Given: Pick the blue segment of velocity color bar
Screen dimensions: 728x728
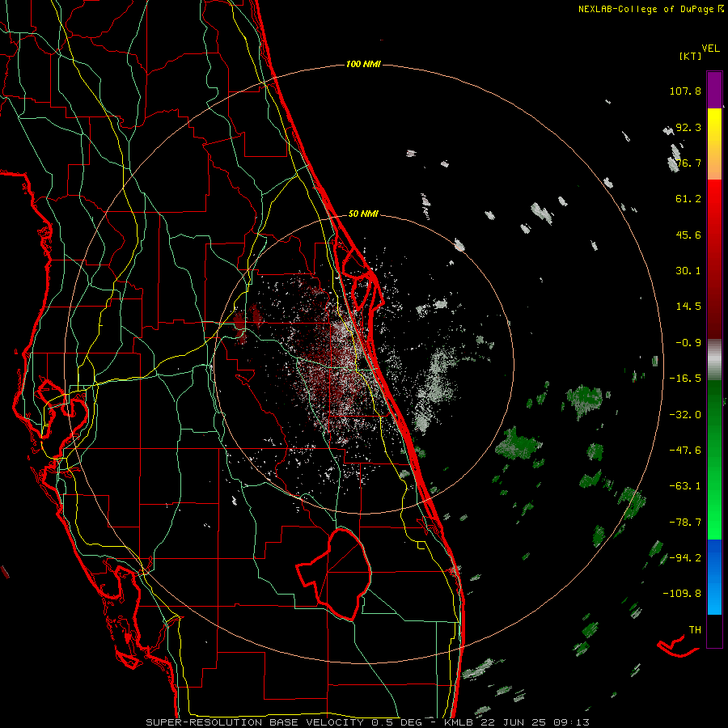Looking at the screenshot, I should 714,577.
